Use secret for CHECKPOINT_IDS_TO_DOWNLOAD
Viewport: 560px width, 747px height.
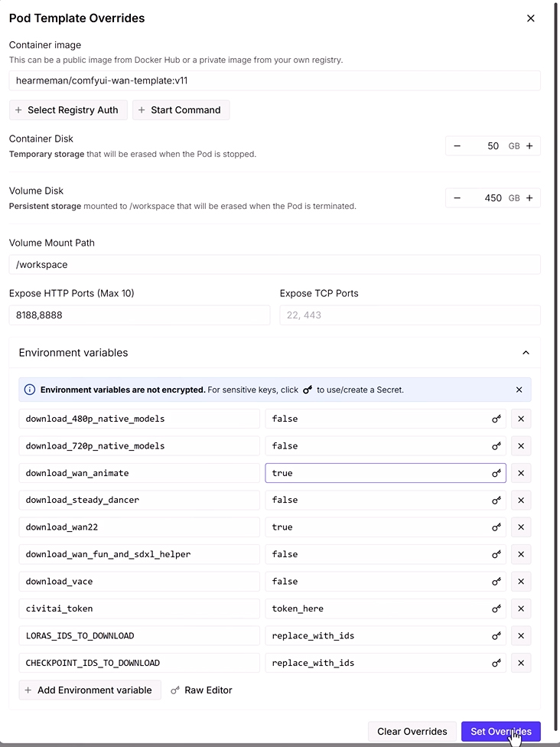[x=497, y=663]
